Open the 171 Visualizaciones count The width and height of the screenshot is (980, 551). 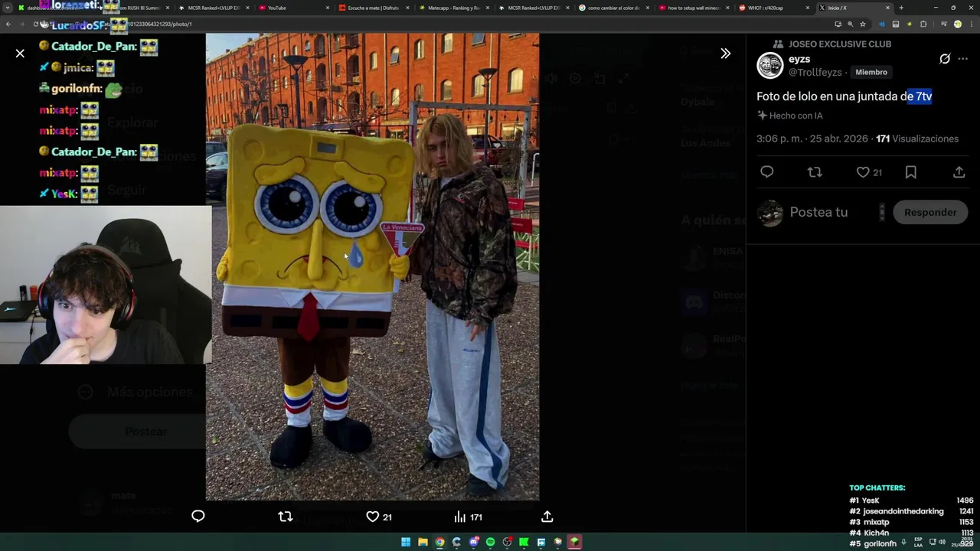pyautogui.click(x=917, y=139)
